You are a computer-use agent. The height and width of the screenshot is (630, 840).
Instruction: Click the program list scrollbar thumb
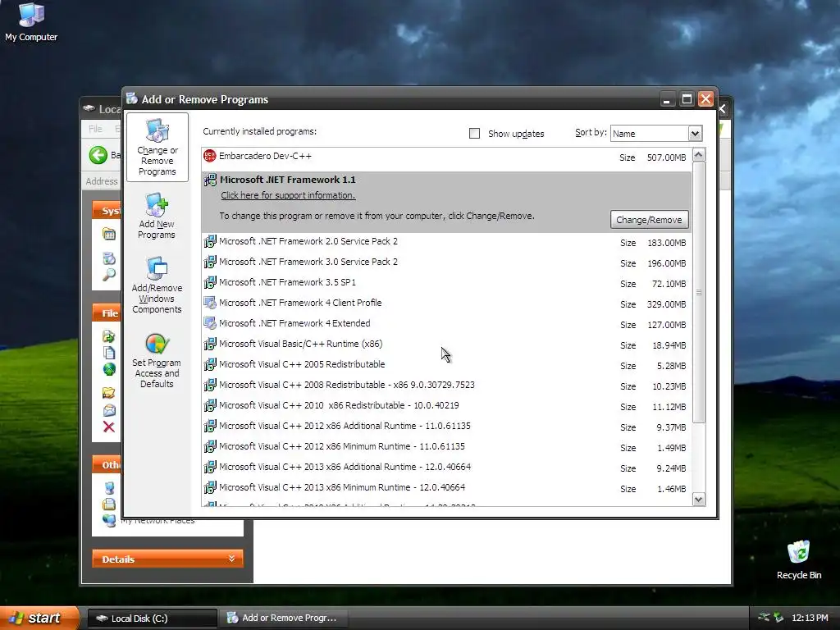699,293
